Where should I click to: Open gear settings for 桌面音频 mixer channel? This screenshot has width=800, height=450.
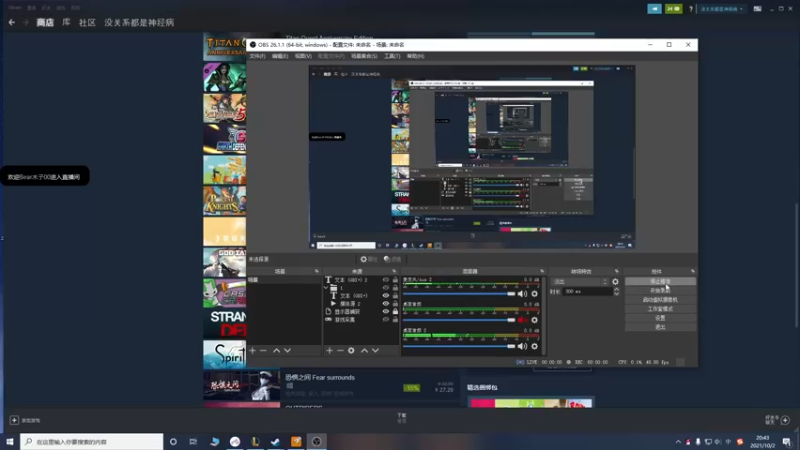coord(535,320)
